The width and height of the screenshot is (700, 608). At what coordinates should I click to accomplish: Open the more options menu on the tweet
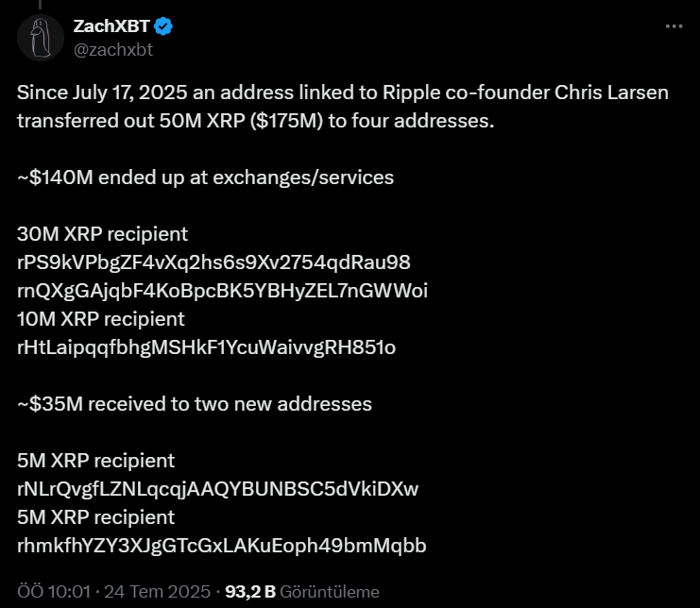point(673,27)
